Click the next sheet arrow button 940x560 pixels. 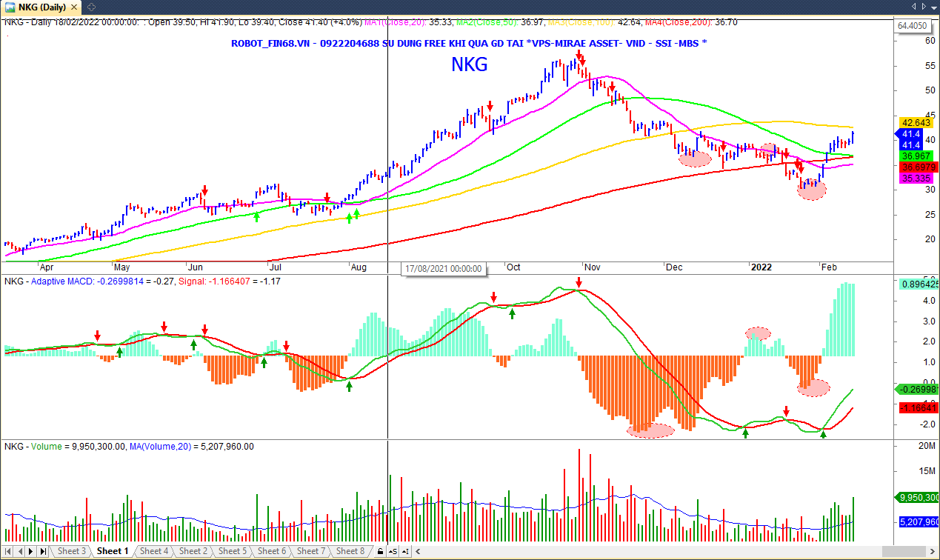(x=32, y=551)
